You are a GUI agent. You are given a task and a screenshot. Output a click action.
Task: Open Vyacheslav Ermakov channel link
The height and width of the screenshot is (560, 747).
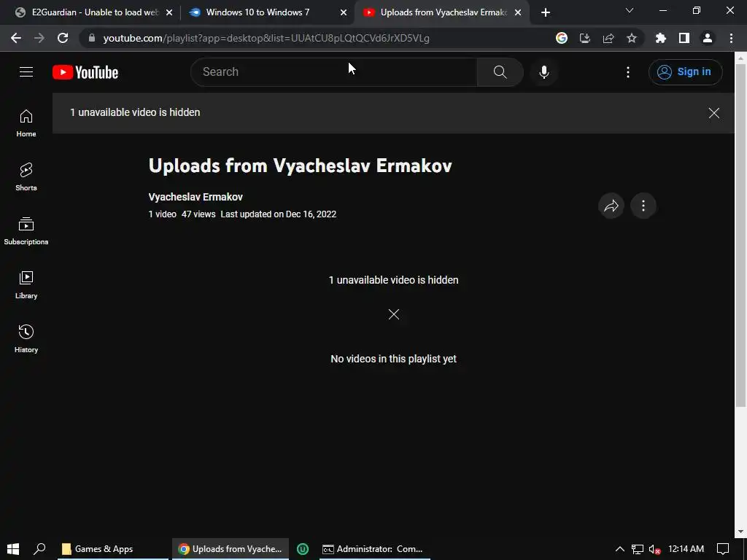coord(196,197)
